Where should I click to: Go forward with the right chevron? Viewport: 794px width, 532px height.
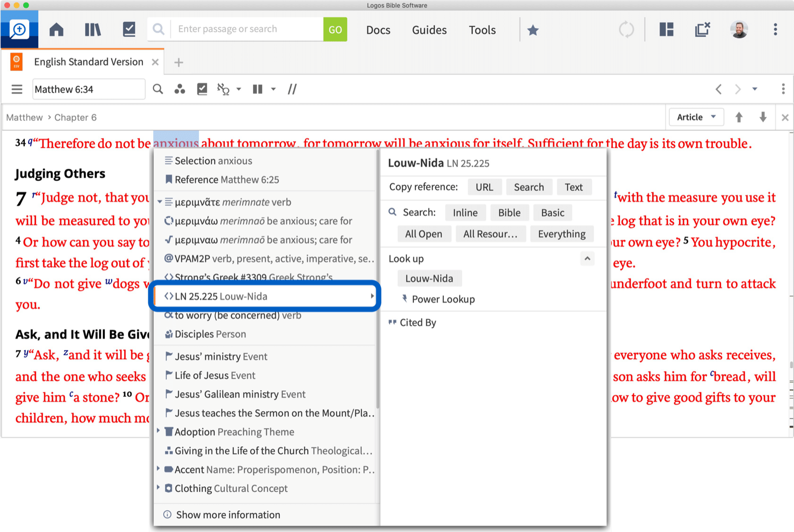point(738,89)
